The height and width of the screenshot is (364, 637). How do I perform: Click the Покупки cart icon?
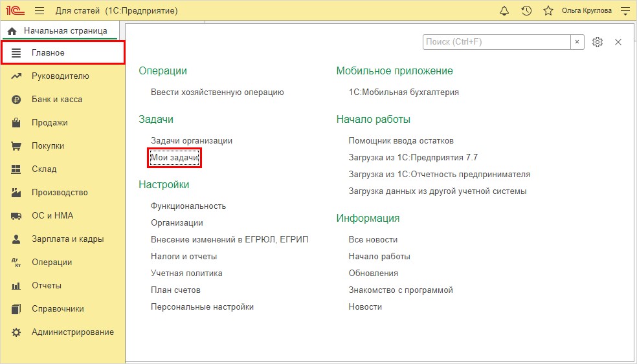16,145
